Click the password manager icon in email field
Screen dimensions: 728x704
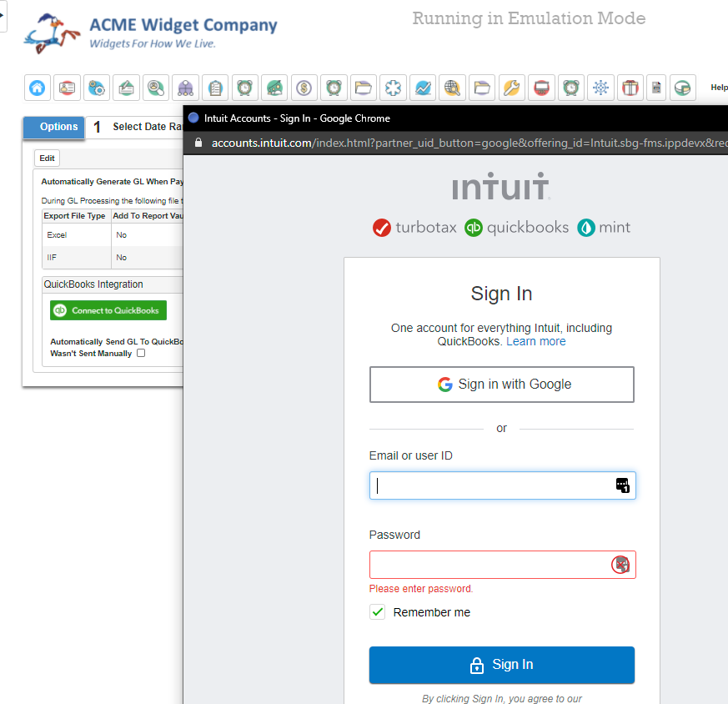622,485
